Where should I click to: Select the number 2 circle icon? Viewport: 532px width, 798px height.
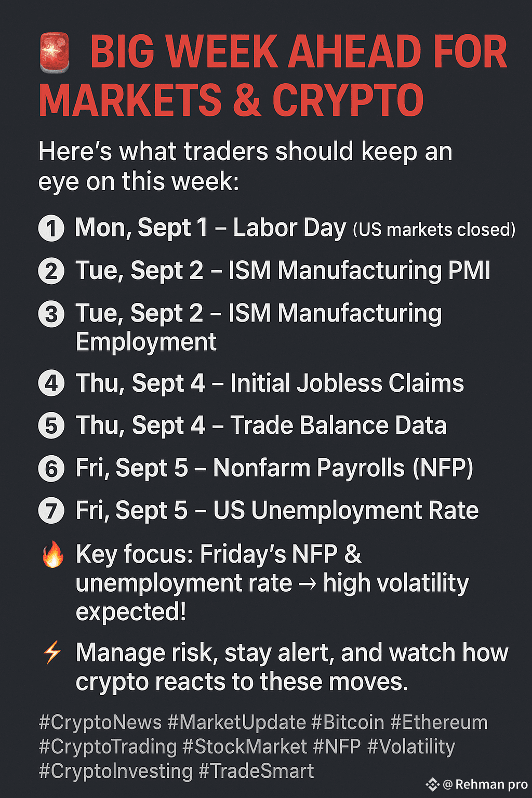coord(51,271)
